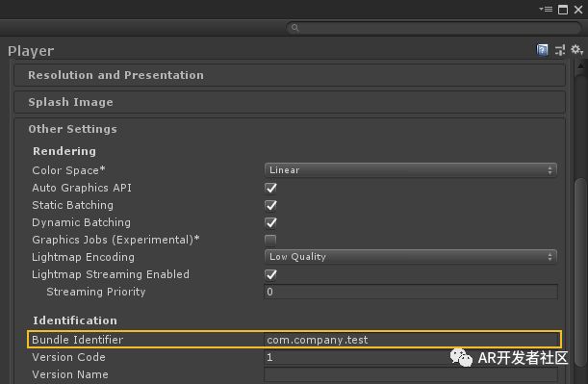Open the Player settings gear menu
The height and width of the screenshot is (384, 588).
pyautogui.click(x=576, y=50)
